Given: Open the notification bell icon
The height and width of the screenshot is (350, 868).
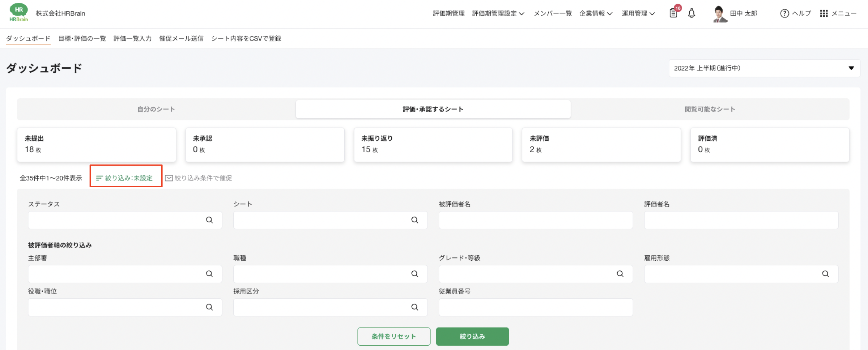Looking at the screenshot, I should (692, 13).
